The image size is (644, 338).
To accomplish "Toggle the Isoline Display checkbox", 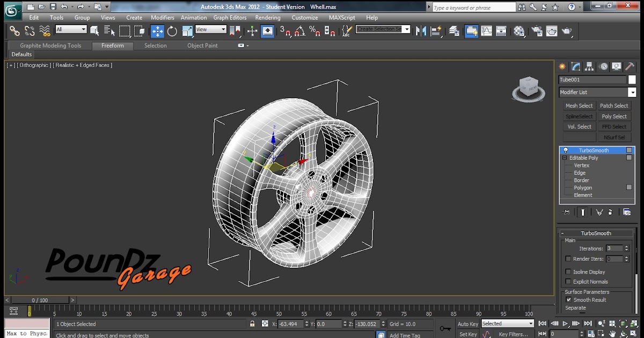I will click(x=568, y=272).
